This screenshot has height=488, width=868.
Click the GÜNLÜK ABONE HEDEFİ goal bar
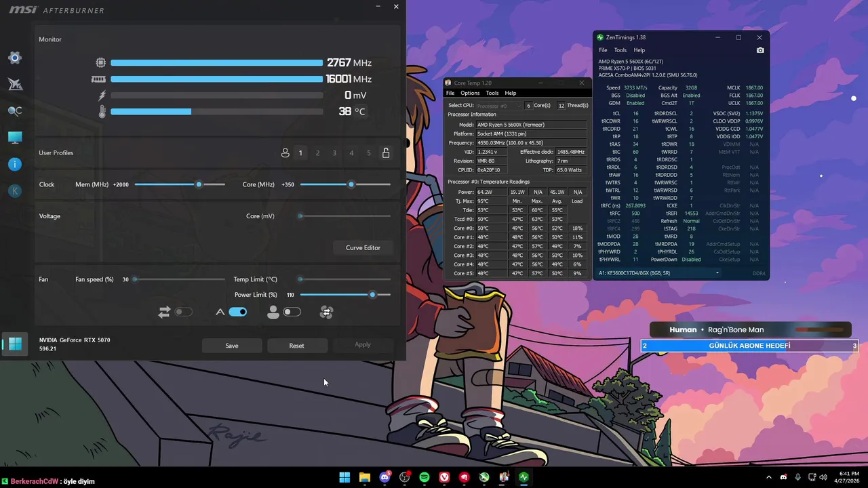[749, 346]
